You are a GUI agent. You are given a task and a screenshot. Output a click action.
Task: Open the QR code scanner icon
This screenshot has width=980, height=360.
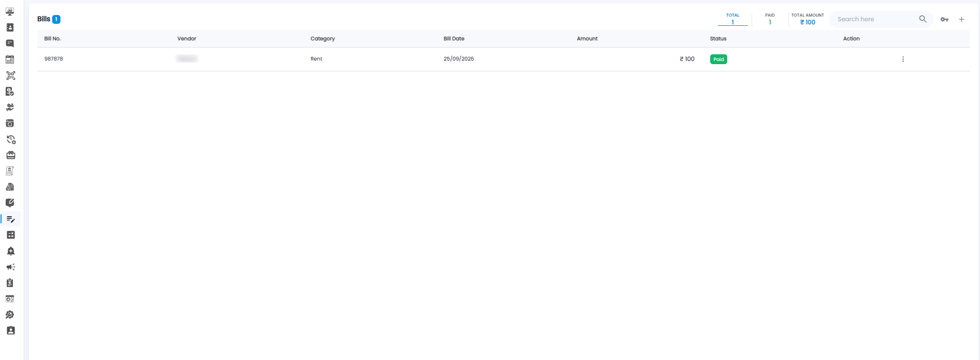pyautogui.click(x=10, y=76)
